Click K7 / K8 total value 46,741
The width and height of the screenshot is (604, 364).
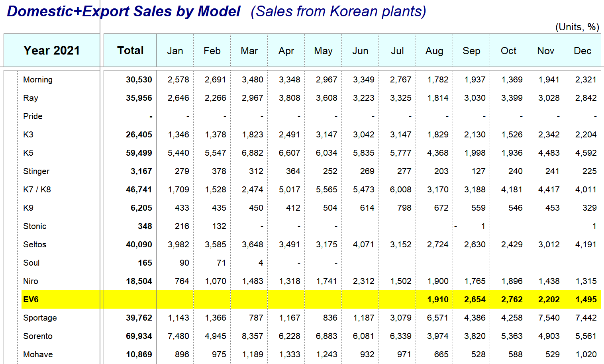coord(139,190)
